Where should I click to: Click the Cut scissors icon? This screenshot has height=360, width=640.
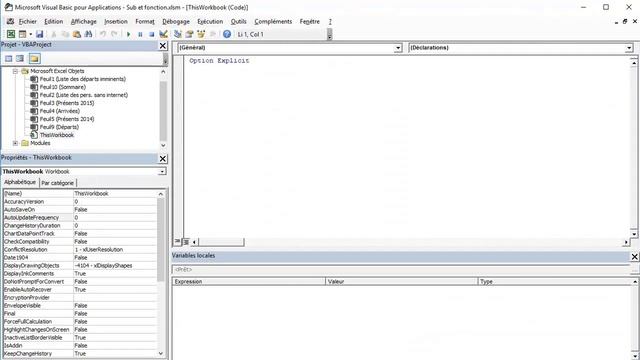point(53,34)
